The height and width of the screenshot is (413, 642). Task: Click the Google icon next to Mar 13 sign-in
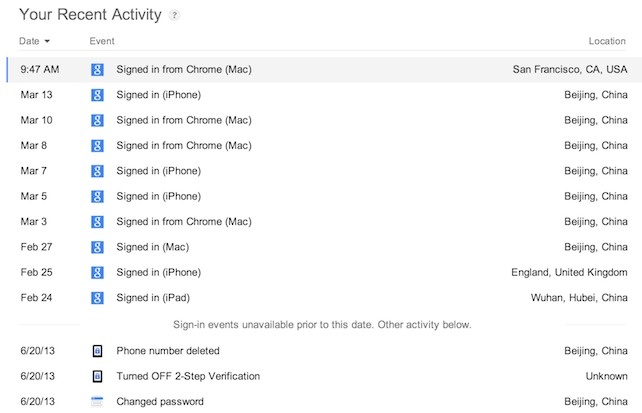click(x=97, y=95)
